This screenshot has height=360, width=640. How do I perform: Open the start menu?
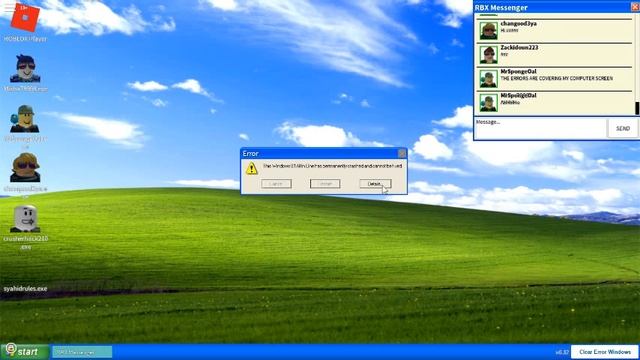coord(24,351)
